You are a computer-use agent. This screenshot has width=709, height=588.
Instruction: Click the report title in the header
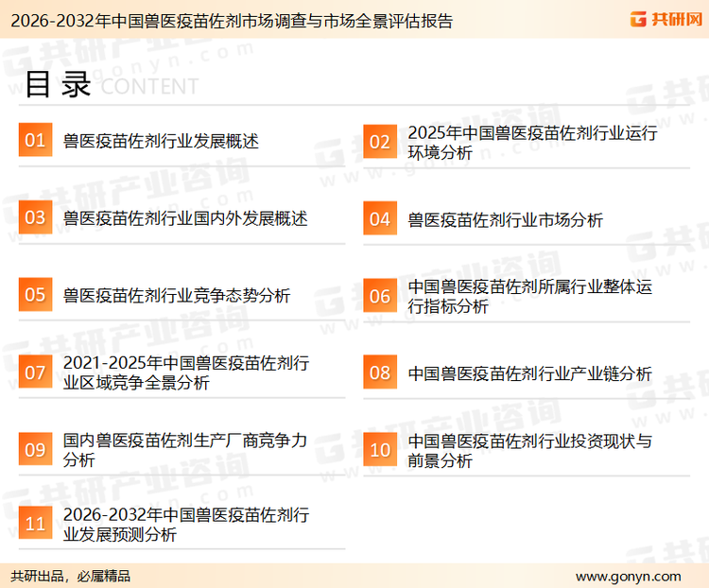tap(232, 21)
